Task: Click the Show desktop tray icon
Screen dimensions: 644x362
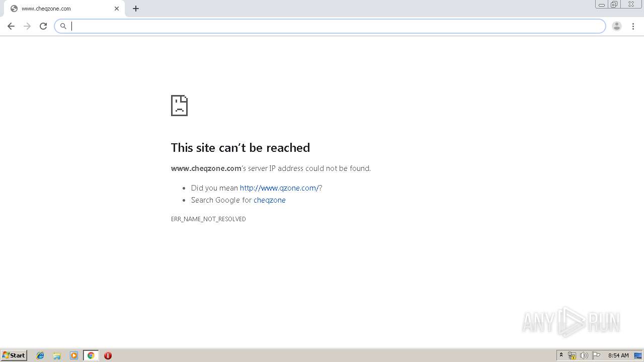Action: tap(638, 355)
